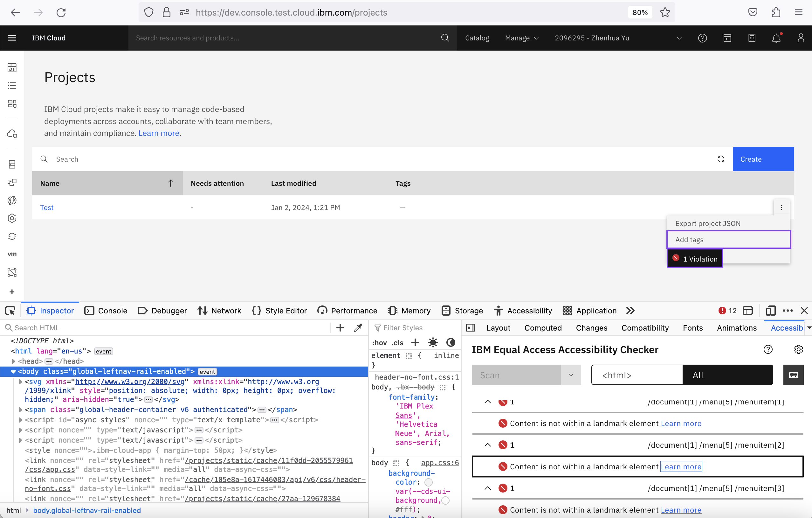
Task: Click create new node plus in Inspector
Action: [x=340, y=328]
